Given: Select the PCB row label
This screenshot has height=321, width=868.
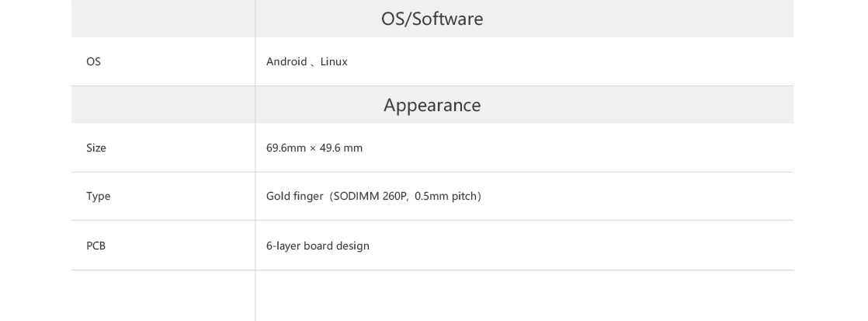Looking at the screenshot, I should tap(95, 246).
